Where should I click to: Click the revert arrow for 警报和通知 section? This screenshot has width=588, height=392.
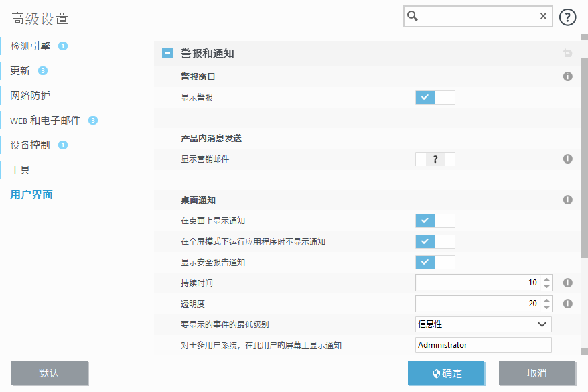[x=567, y=54]
